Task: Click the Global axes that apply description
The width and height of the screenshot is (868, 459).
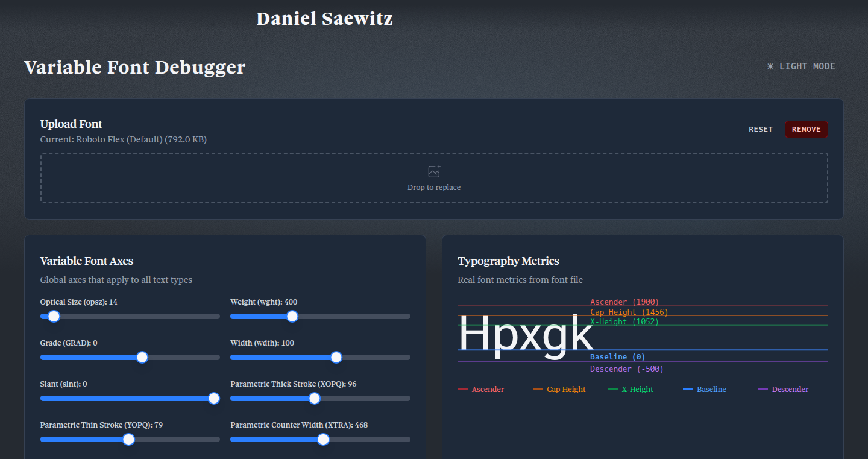Action: 116,280
